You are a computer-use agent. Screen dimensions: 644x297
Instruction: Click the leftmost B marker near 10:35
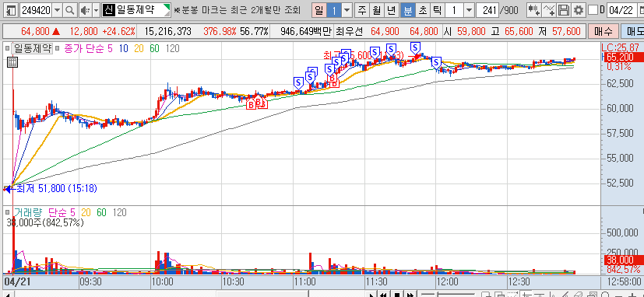(x=251, y=104)
